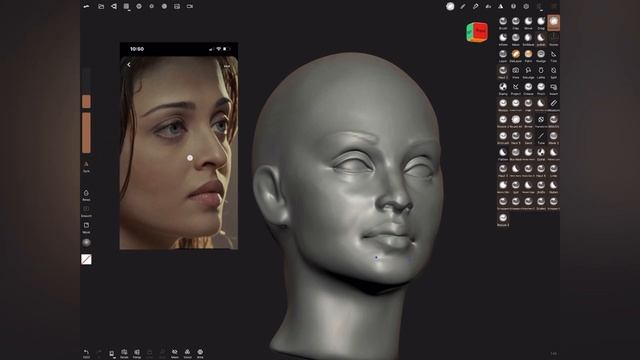Select the SelMask tool
This screenshot has width=640, height=360.
click(x=528, y=39)
